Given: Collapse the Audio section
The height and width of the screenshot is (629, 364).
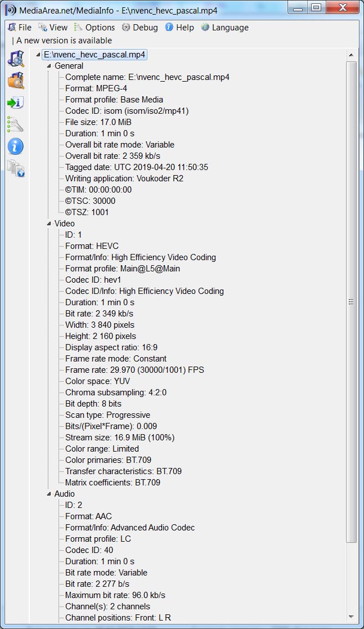Looking at the screenshot, I should point(49,494).
